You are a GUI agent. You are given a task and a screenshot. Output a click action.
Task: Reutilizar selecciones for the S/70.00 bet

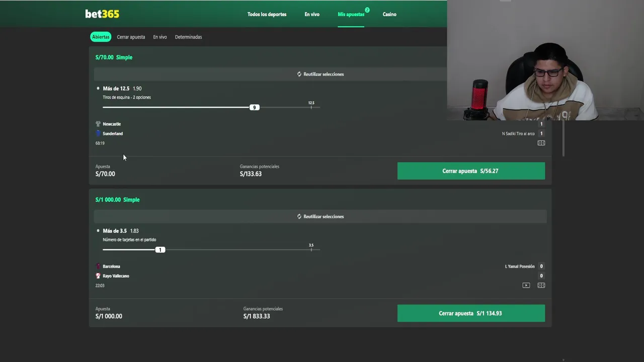pos(320,74)
